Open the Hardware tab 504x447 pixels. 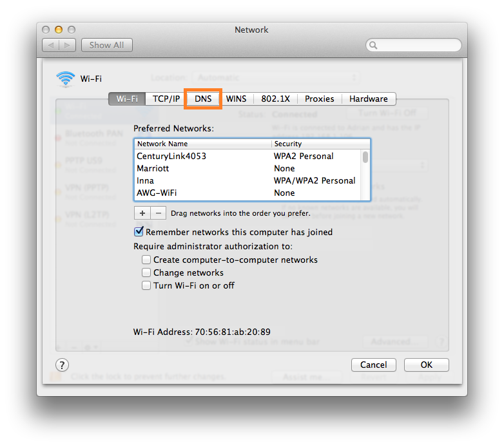pyautogui.click(x=368, y=99)
